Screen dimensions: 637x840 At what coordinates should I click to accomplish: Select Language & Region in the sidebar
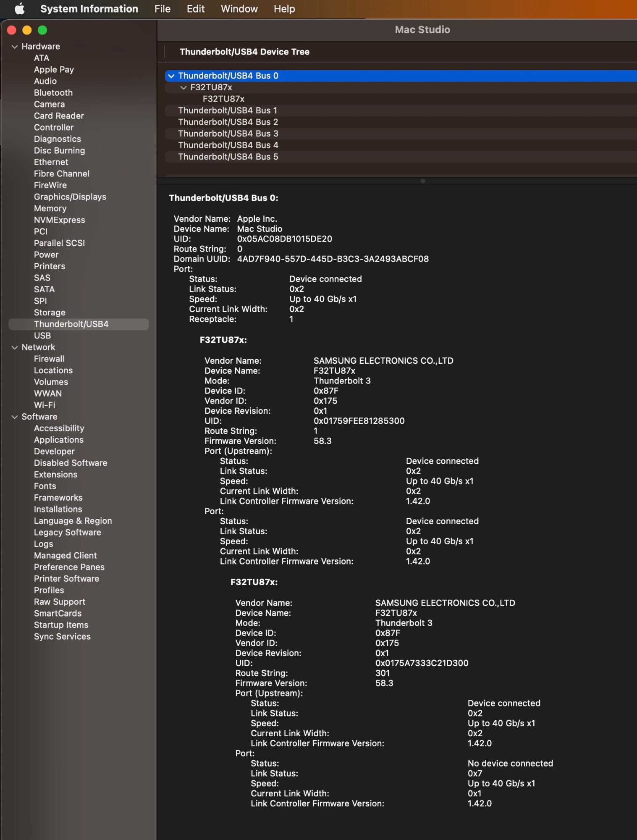coord(73,521)
